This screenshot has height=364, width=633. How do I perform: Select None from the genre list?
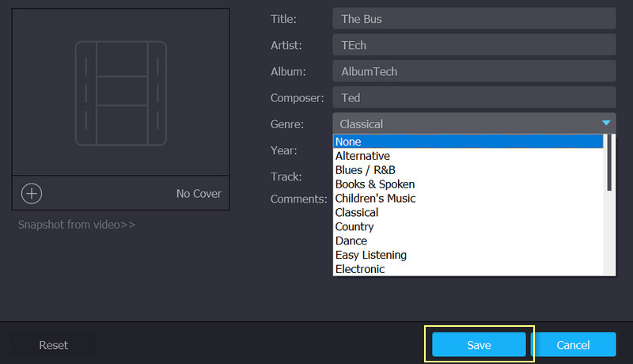coord(468,142)
